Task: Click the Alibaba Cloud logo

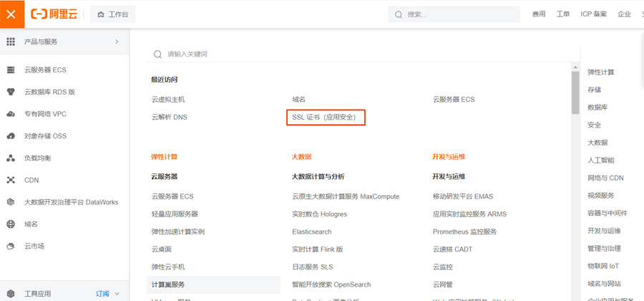Action: point(54,14)
